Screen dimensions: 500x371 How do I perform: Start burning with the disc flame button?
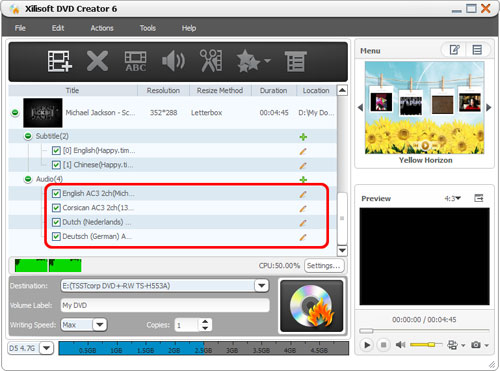312,306
